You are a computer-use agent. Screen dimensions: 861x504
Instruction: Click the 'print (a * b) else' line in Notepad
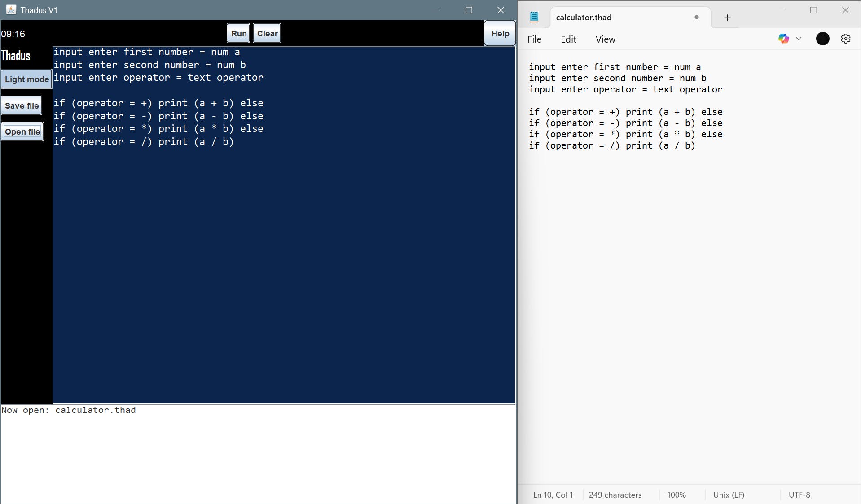pyautogui.click(x=626, y=134)
